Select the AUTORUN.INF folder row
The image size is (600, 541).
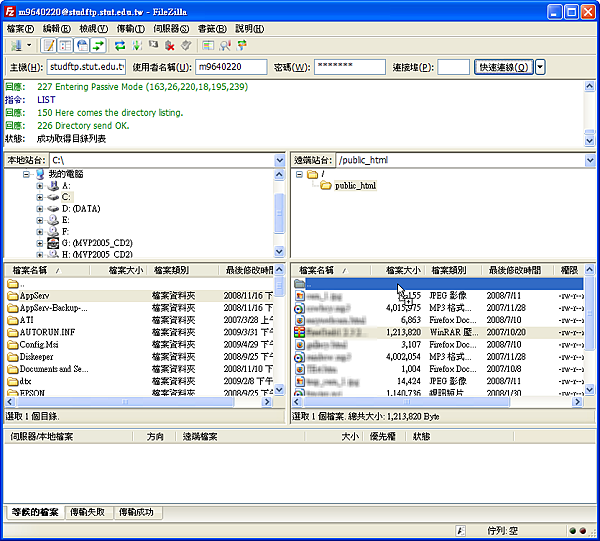pos(140,332)
